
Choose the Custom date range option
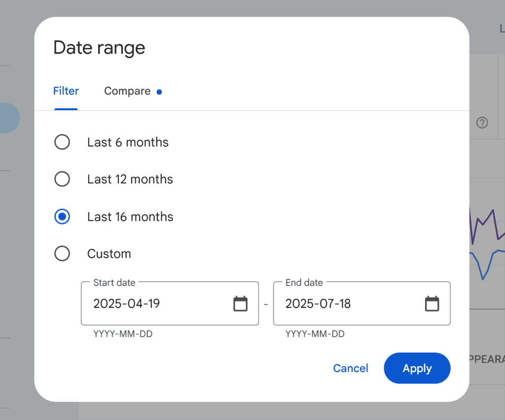[62, 253]
